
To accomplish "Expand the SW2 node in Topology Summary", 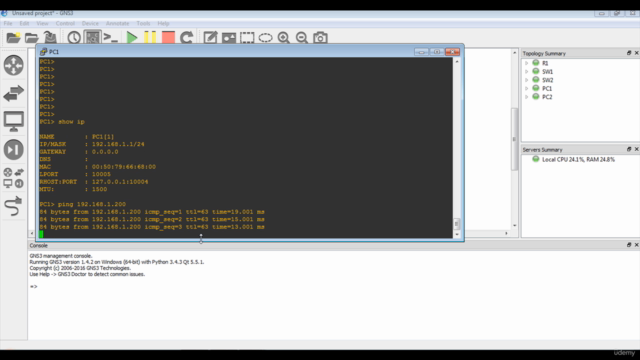I will (527, 80).
